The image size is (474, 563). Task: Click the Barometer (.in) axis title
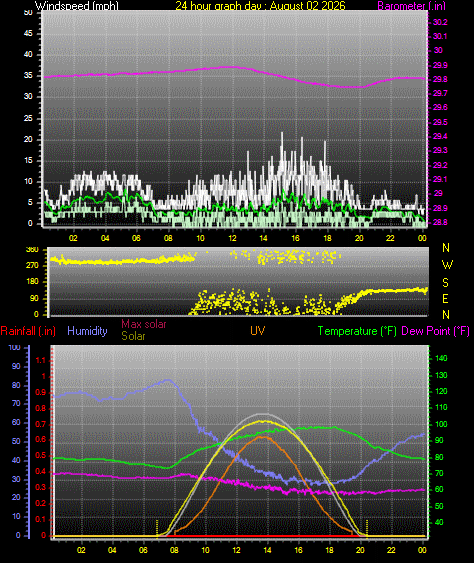pos(412,6)
